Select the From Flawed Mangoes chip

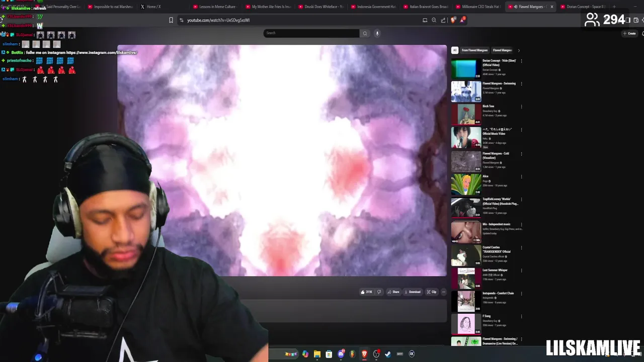point(474,50)
